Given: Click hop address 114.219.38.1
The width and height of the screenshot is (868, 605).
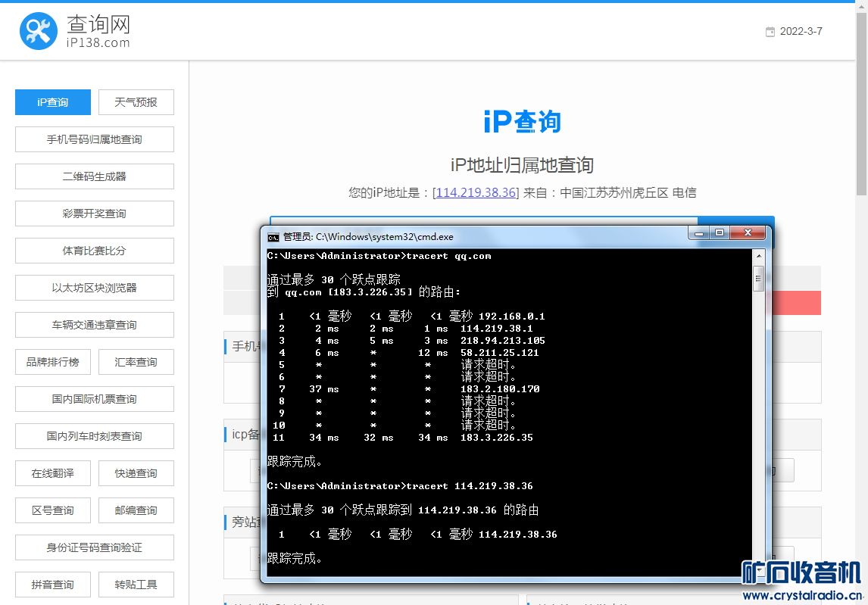Looking at the screenshot, I should (497, 329).
